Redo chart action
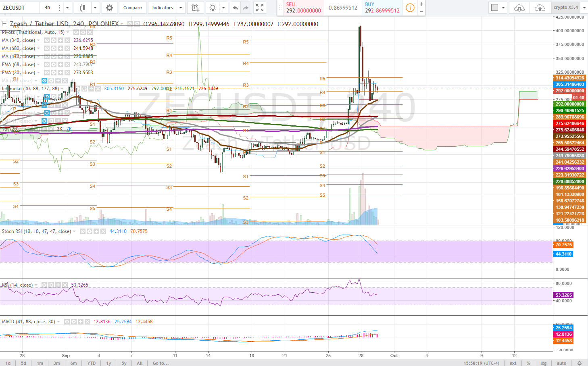Viewport: 588px width, 366px height. point(246,8)
